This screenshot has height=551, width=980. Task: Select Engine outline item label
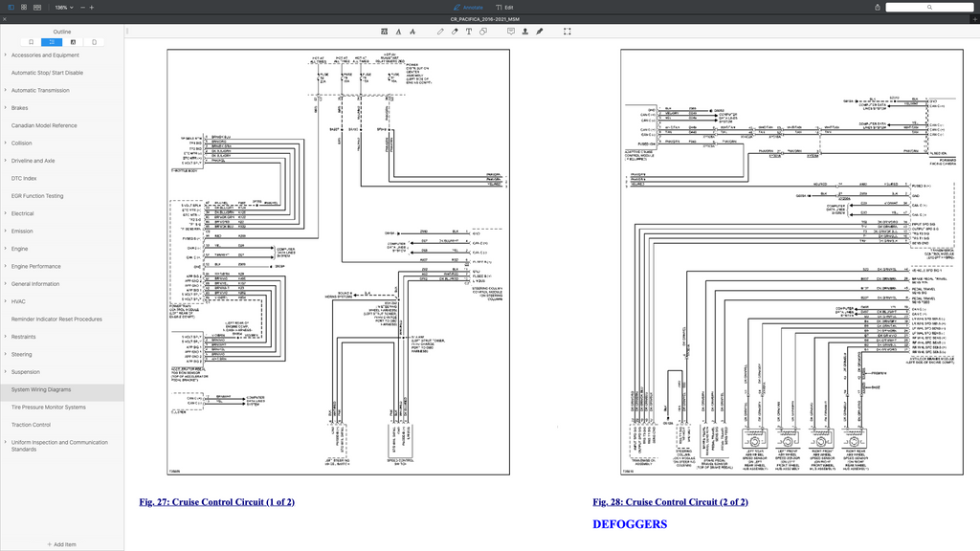(19, 249)
